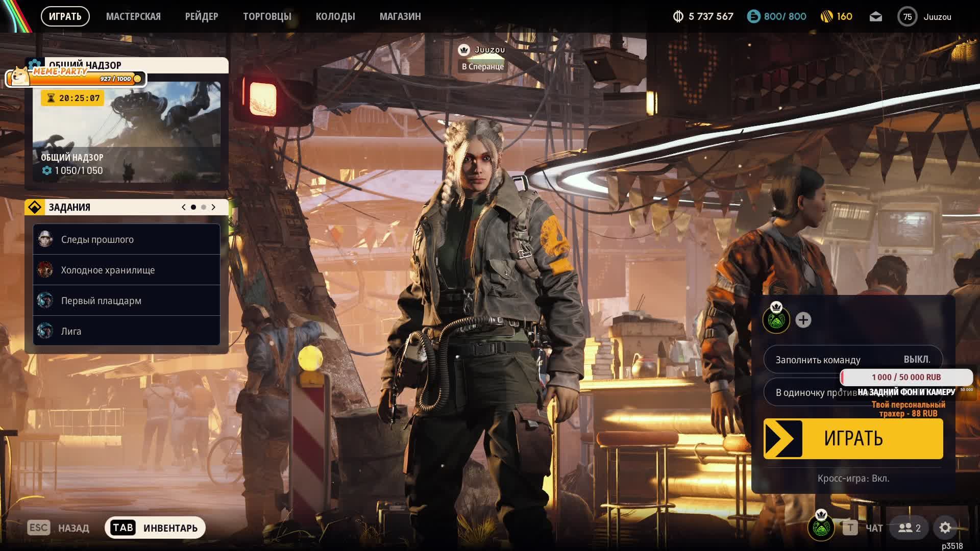
Task: Click the settings gear icon
Action: (x=945, y=528)
